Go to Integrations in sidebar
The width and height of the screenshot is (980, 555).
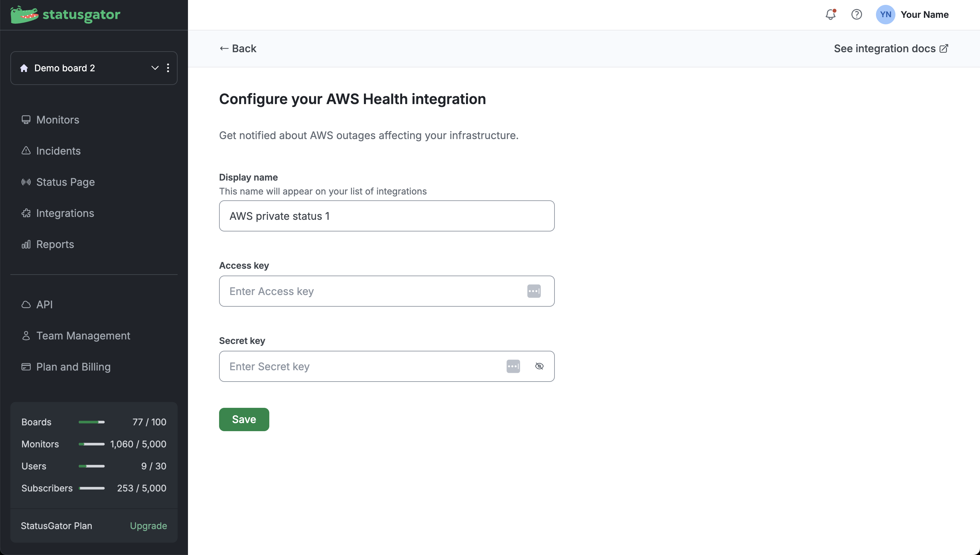65,213
